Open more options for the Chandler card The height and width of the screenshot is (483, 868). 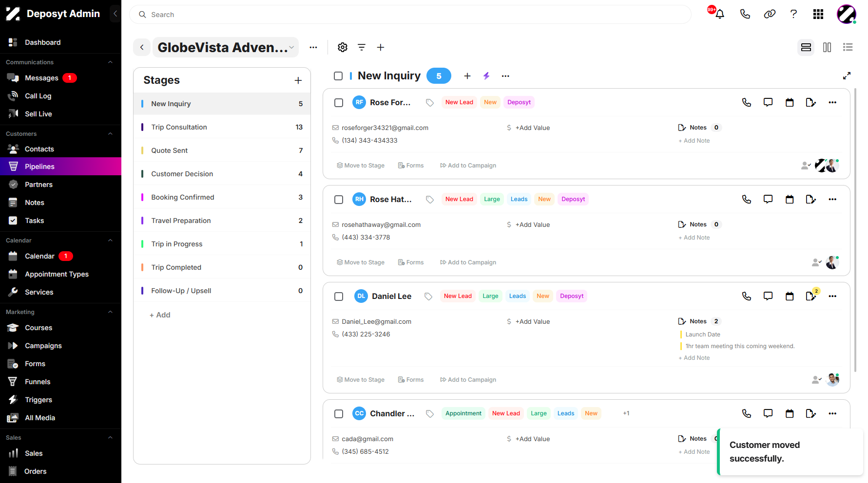pyautogui.click(x=832, y=413)
